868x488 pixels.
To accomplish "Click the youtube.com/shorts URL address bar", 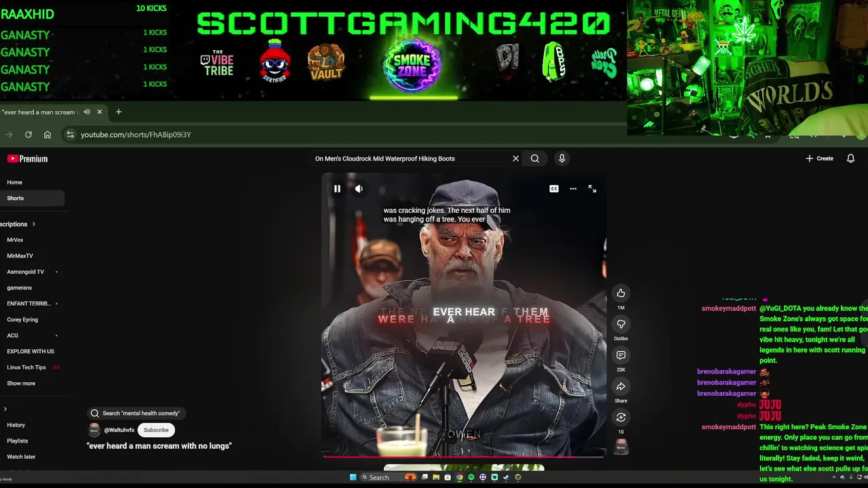I will (x=136, y=135).
